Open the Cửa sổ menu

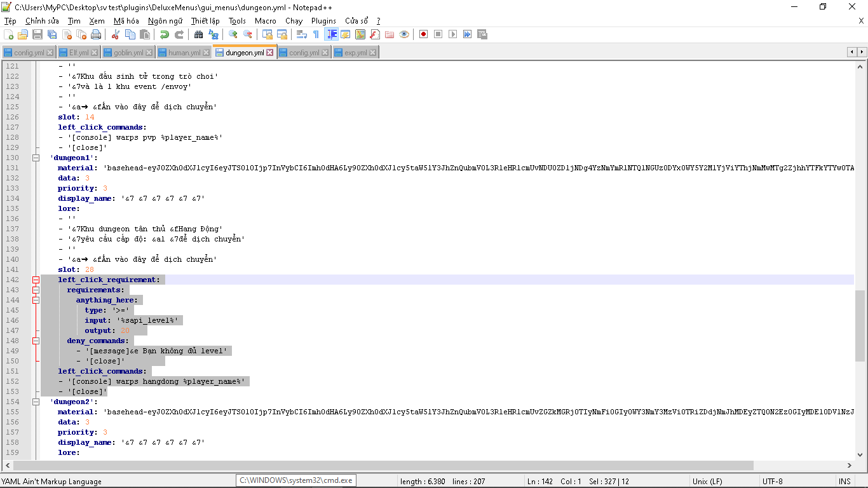coord(356,21)
